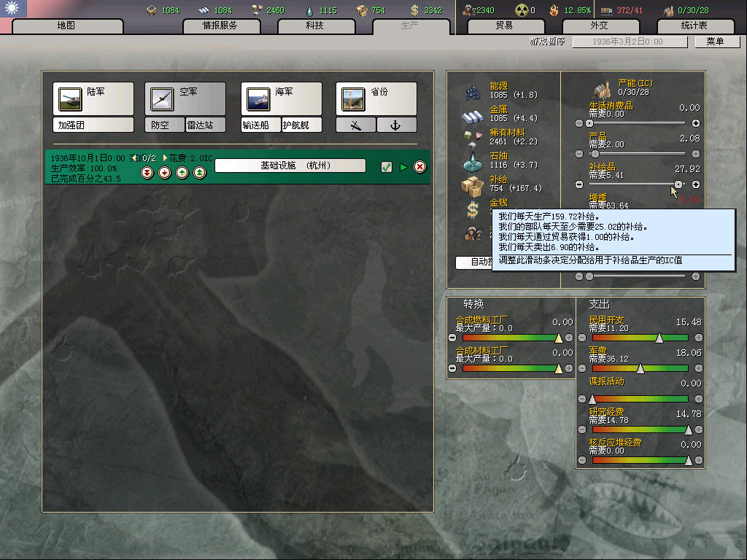Click the 陆军 army production button
Screen dimensions: 747x560
(93, 98)
